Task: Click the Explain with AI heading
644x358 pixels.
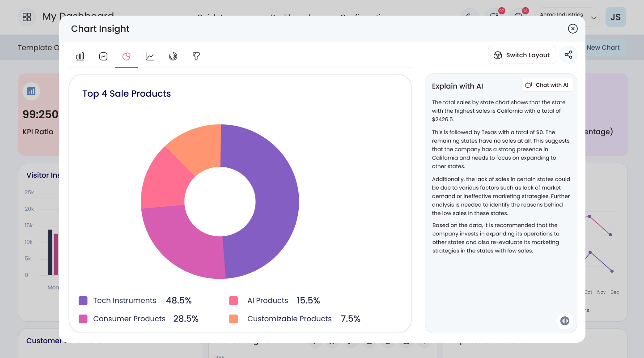Action: tap(458, 86)
